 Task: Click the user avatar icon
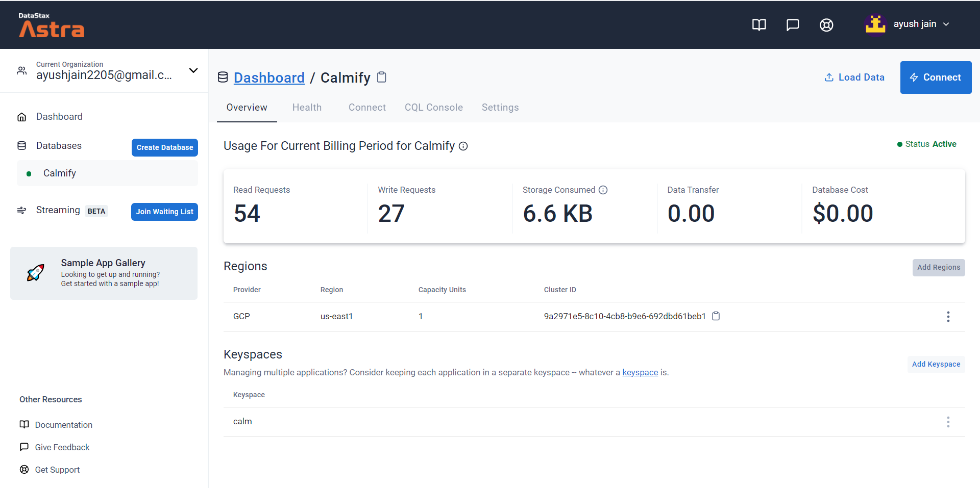click(875, 24)
